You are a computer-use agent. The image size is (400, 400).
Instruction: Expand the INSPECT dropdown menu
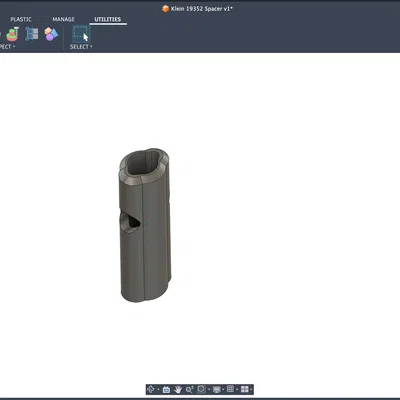point(7,47)
